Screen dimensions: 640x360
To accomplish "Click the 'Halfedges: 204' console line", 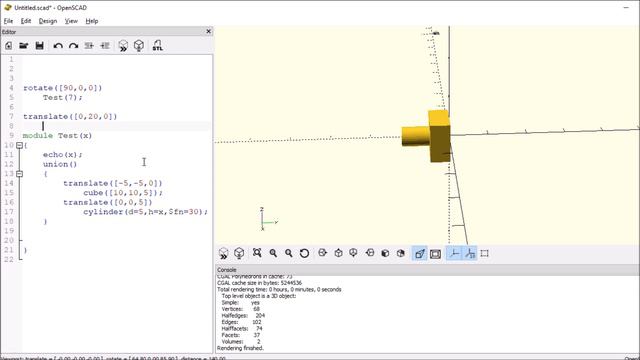I will point(243,316).
